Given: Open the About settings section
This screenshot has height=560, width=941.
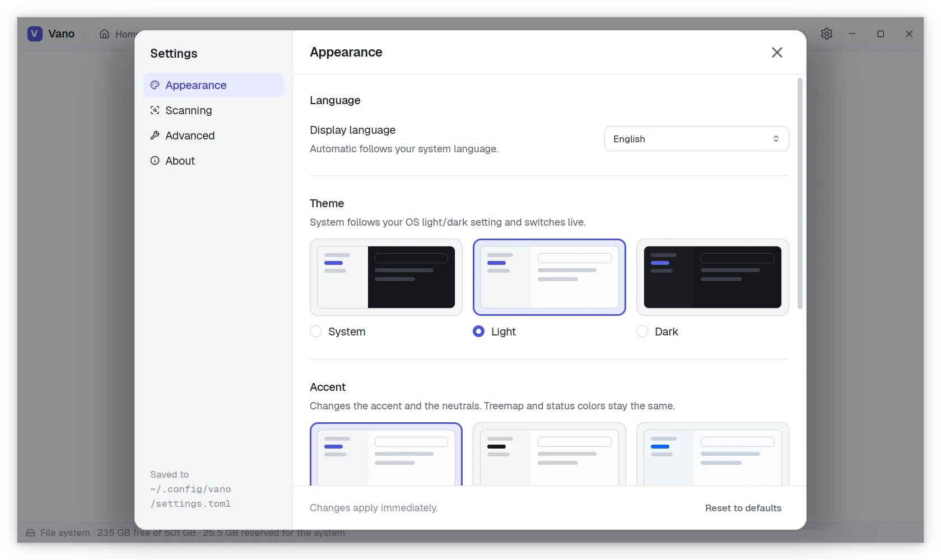Looking at the screenshot, I should [x=213, y=161].
